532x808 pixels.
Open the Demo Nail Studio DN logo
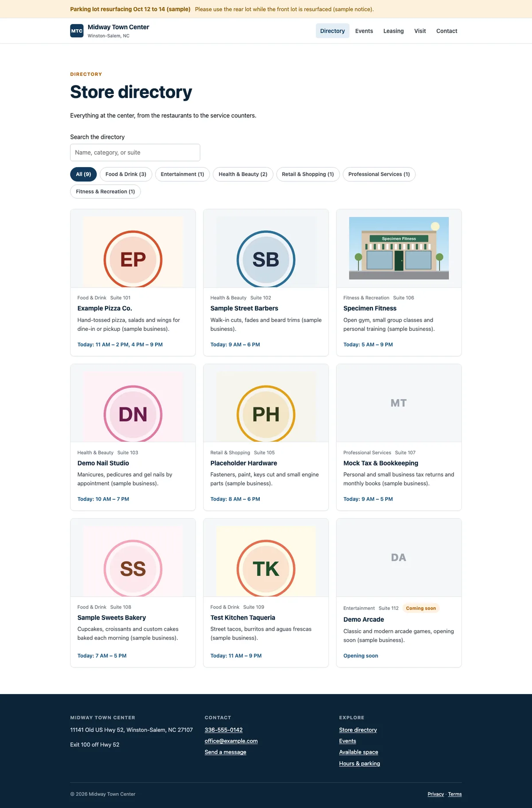[133, 407]
